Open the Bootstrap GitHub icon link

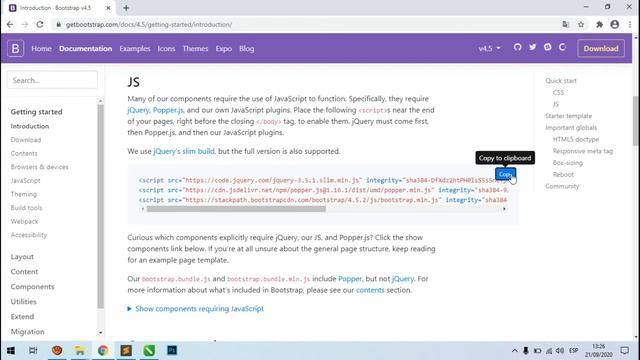[517, 47]
